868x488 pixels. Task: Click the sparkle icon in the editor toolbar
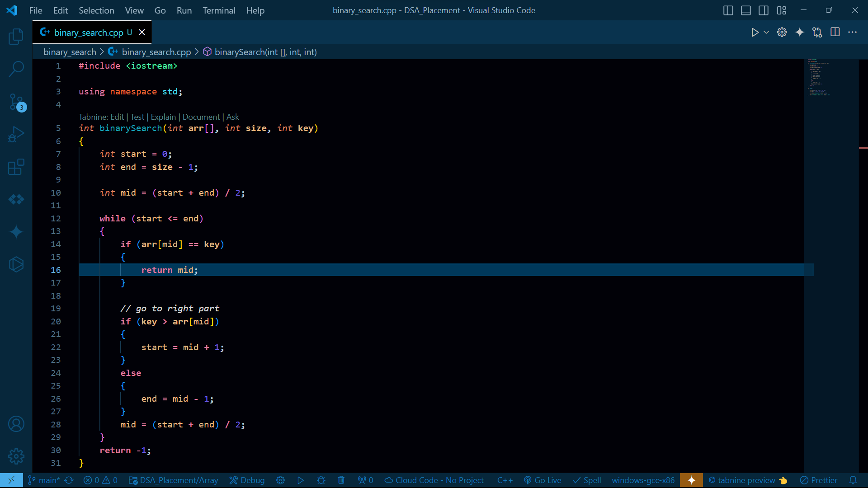pos(800,32)
